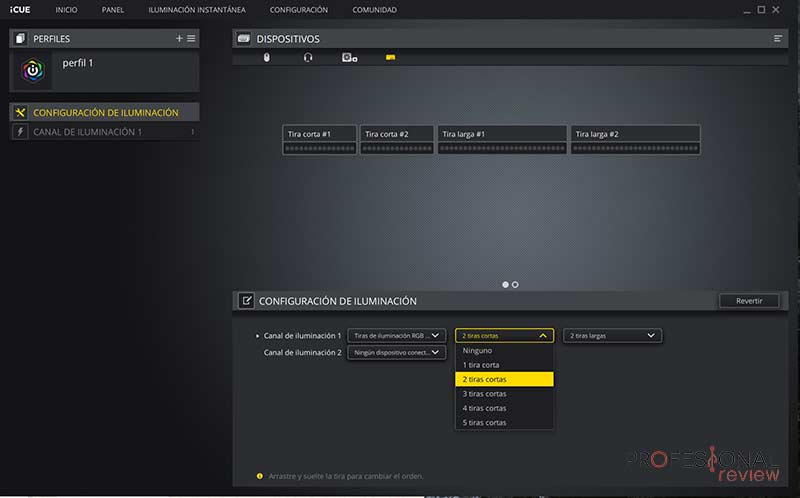Go to first device page dot
This screenshot has width=800, height=498.
pos(505,285)
